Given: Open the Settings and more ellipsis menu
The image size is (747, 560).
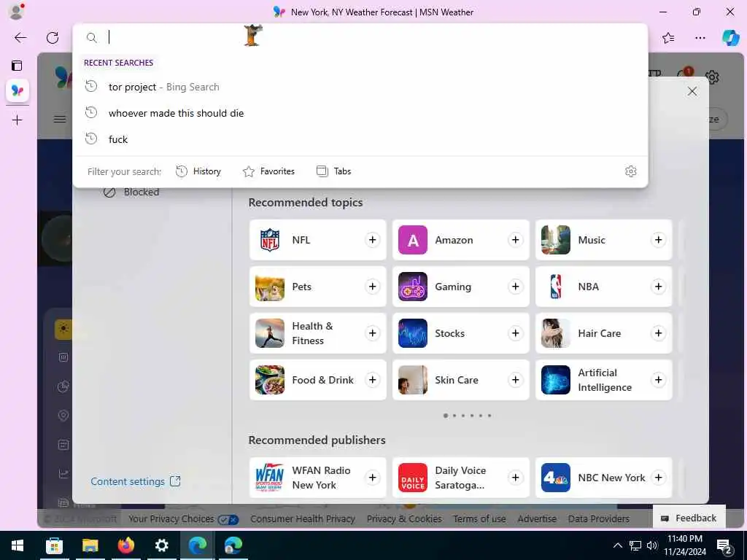Looking at the screenshot, I should [700, 38].
